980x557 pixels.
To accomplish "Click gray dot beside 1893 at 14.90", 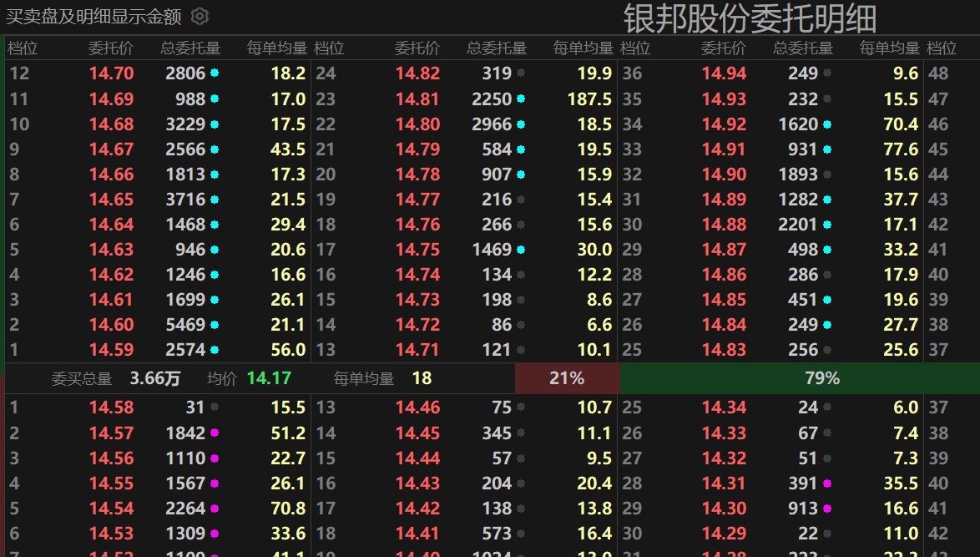I will coord(827,175).
